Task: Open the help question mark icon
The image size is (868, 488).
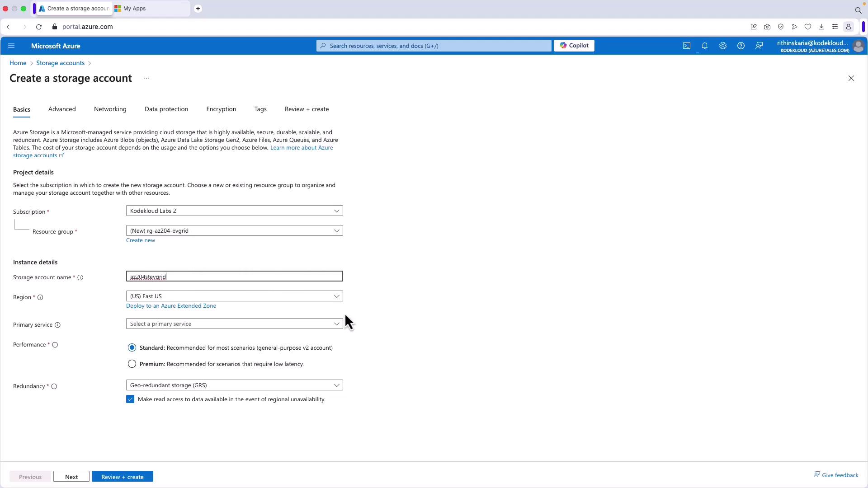Action: tap(741, 46)
